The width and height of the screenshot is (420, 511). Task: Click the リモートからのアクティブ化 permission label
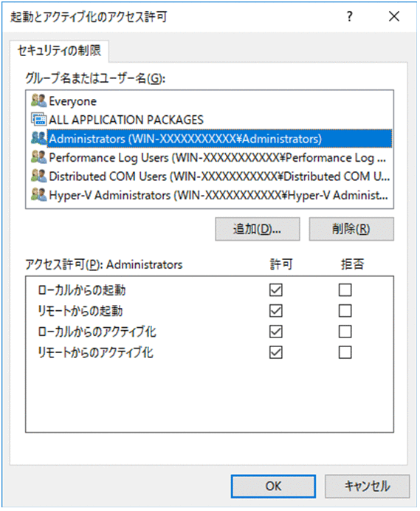(95, 352)
